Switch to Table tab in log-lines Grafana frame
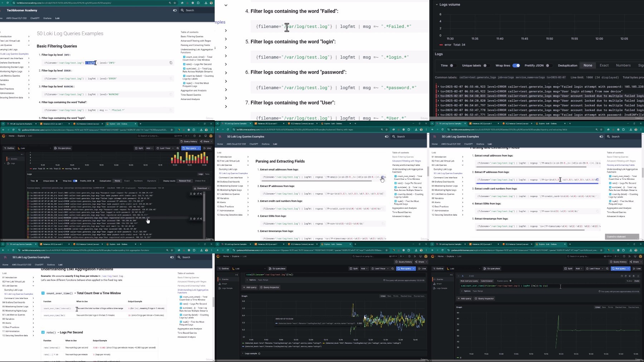644x362 pixels. (x=207, y=174)
